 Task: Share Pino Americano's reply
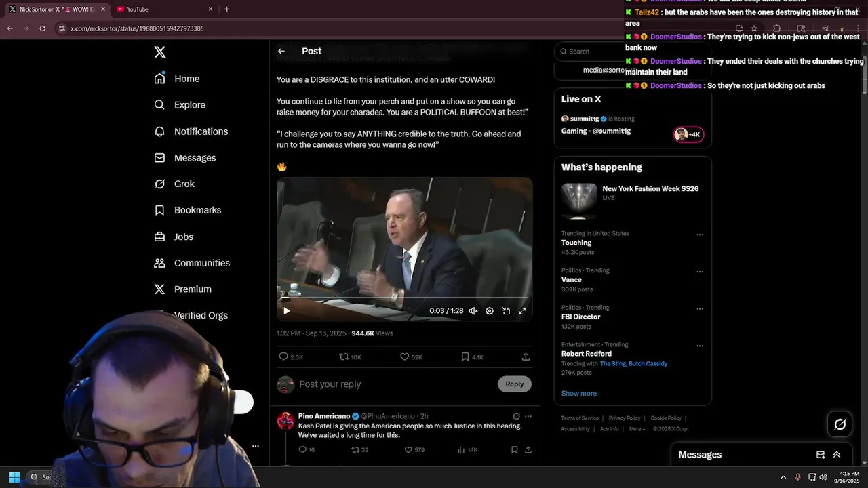coord(528,449)
